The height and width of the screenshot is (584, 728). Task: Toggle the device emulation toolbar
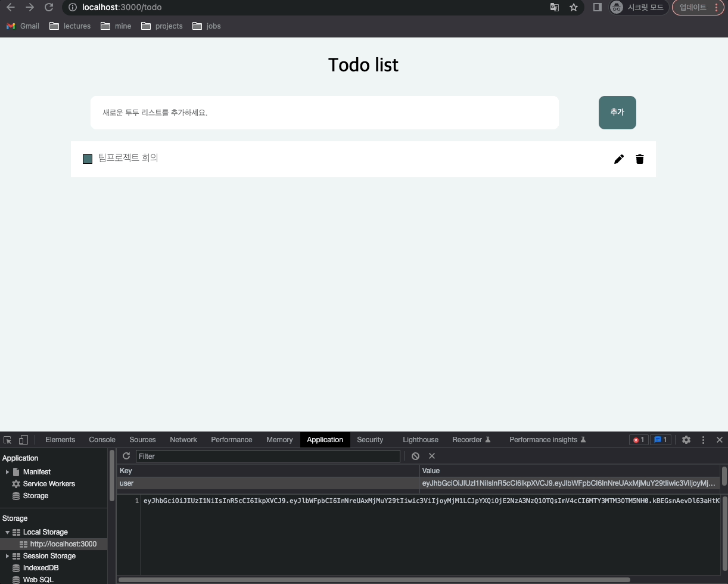24,439
